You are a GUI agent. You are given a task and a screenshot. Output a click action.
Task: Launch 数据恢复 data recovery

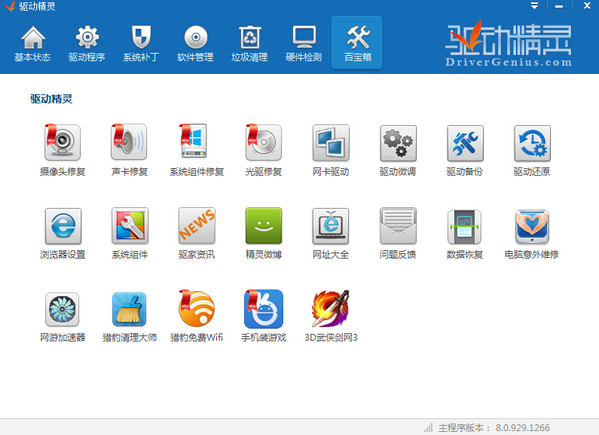[465, 226]
